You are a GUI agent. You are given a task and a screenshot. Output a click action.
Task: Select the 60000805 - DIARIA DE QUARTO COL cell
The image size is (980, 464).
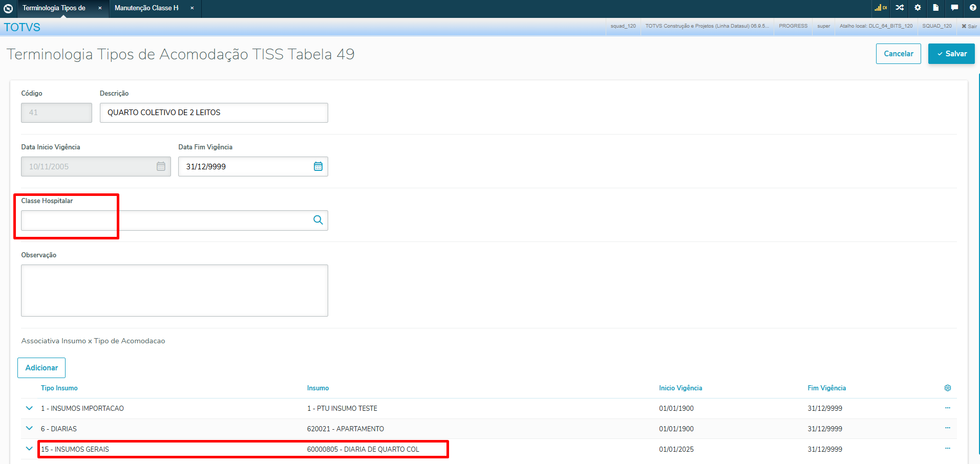coord(363,449)
